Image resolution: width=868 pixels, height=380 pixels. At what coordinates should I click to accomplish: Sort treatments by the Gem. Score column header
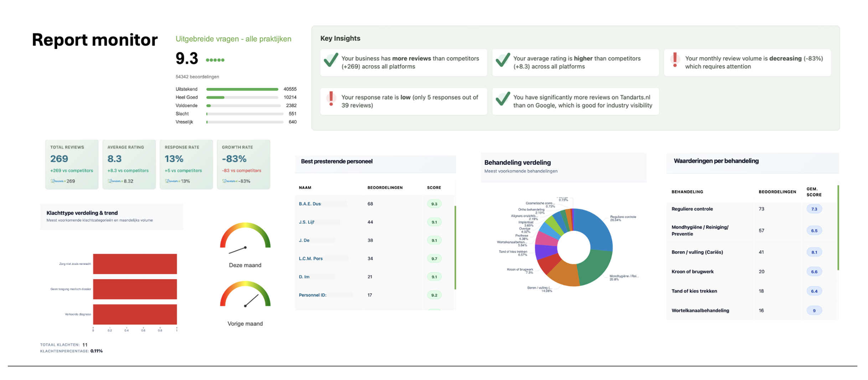pyautogui.click(x=813, y=192)
